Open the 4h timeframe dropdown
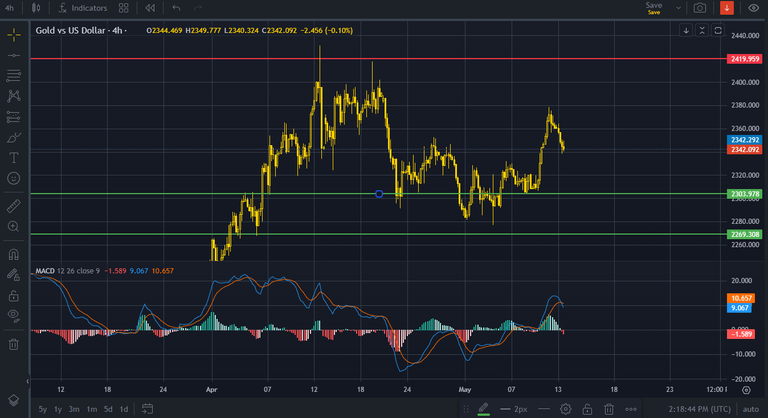Viewport: 768px width, 418px height. pos(10,8)
